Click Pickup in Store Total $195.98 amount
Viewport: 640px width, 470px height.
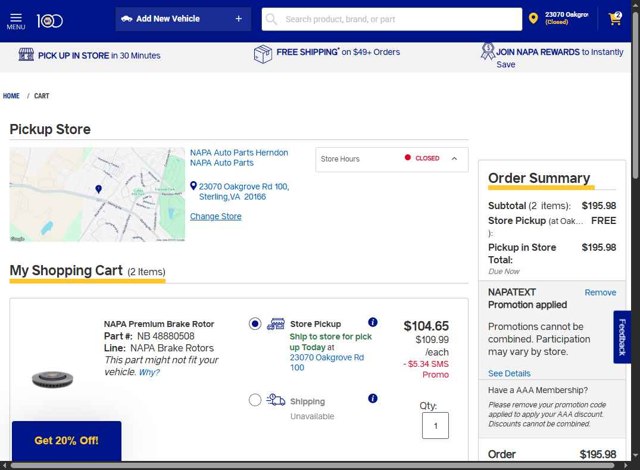point(599,247)
